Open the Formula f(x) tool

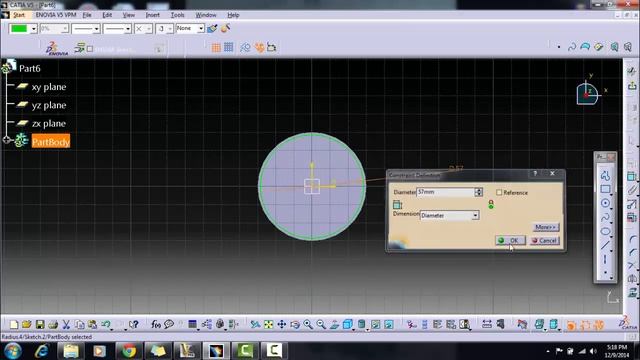coord(156,324)
